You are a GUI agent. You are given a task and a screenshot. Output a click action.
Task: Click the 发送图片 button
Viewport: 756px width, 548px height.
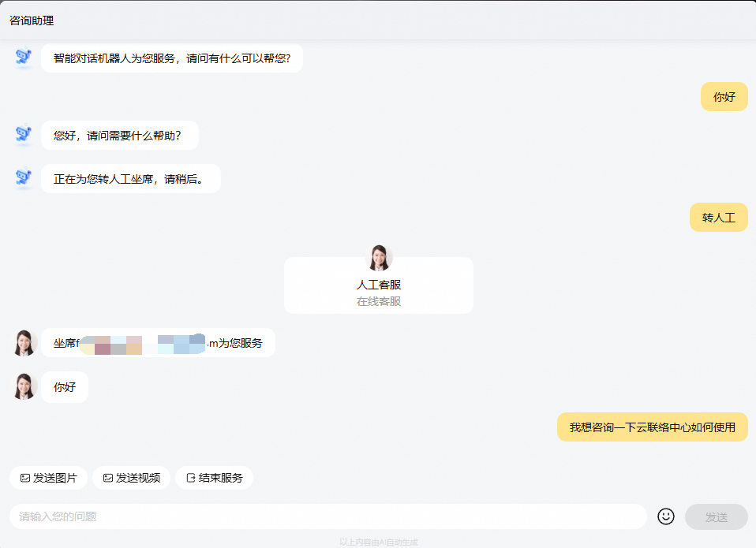click(x=48, y=478)
